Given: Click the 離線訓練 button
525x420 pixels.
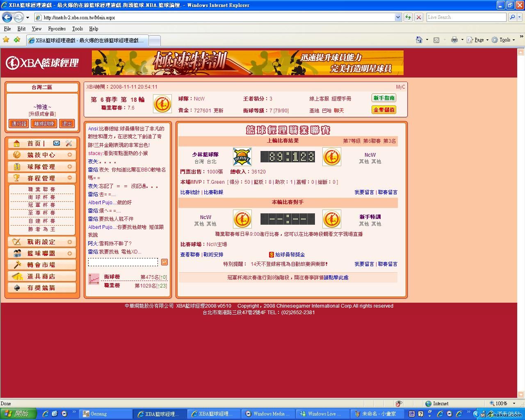Looking at the screenshot, I should (x=44, y=123).
